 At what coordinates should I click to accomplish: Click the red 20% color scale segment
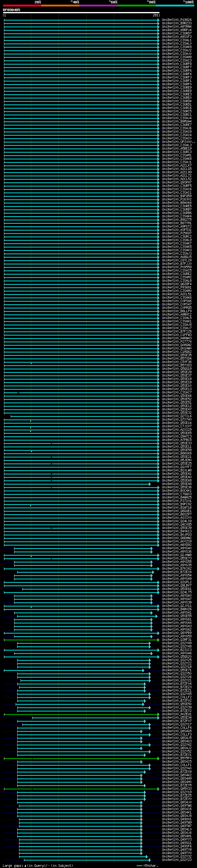coord(22,6)
